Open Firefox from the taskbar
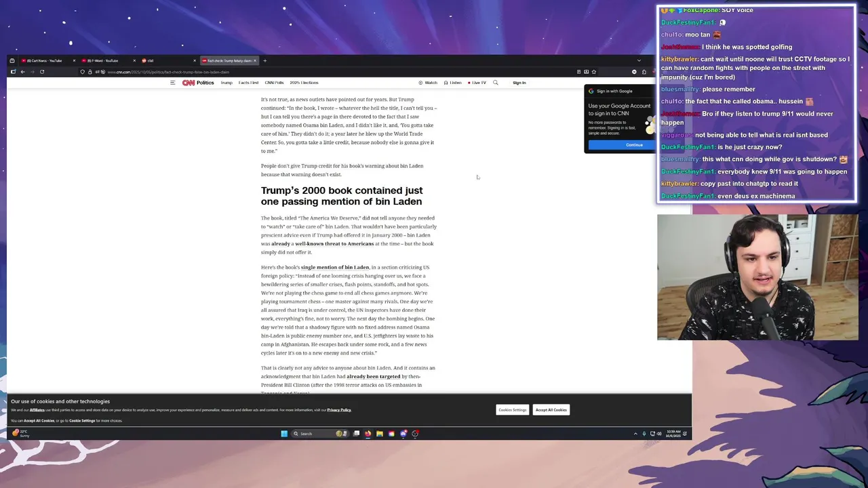 [368, 434]
